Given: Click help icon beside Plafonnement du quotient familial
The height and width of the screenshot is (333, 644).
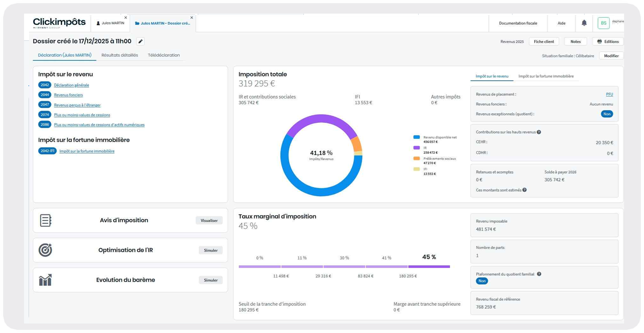Looking at the screenshot, I should coord(539,274).
